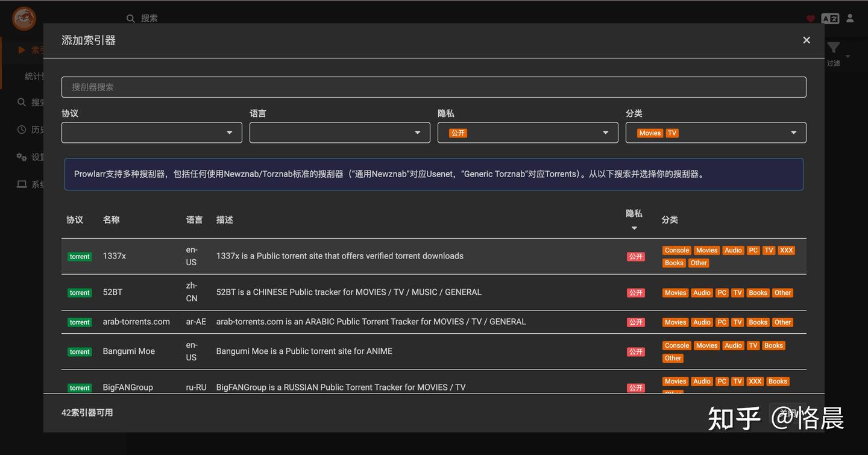Click the 系统 laptop icon in sidebar
The width and height of the screenshot is (868, 455).
[21, 184]
